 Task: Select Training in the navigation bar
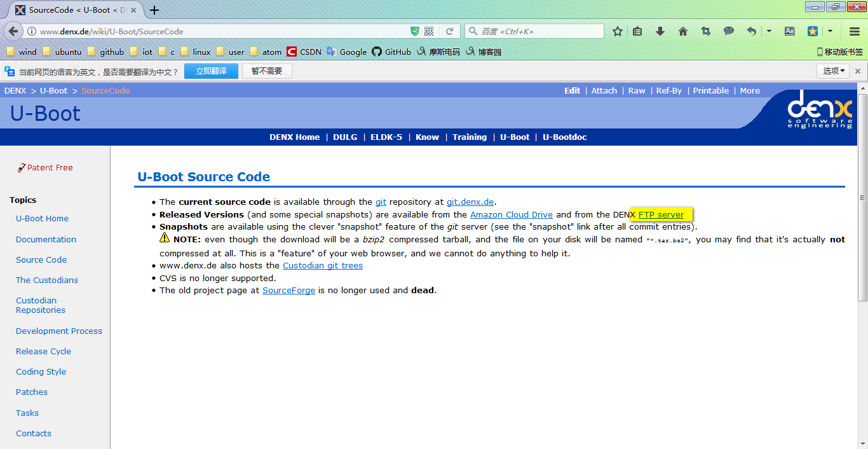[470, 137]
